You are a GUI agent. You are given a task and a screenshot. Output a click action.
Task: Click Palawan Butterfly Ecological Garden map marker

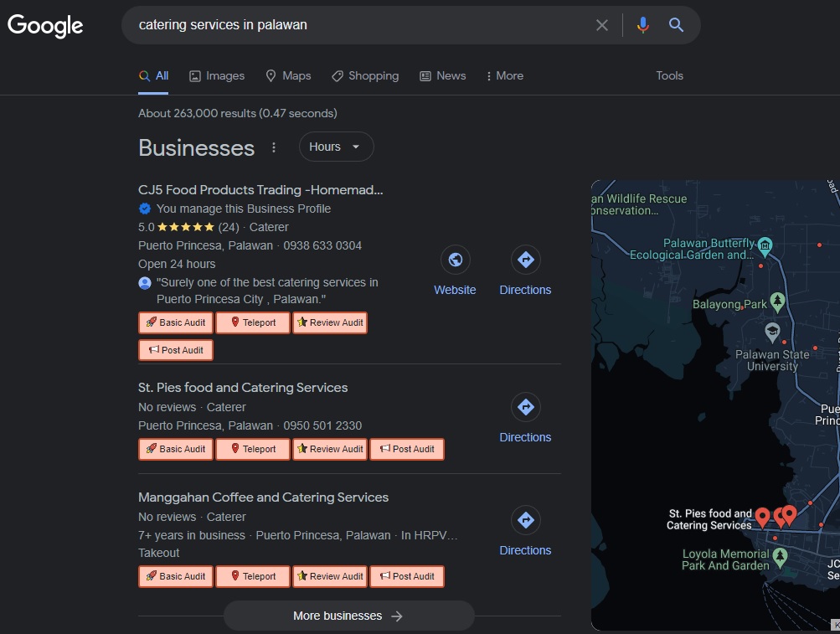(765, 246)
